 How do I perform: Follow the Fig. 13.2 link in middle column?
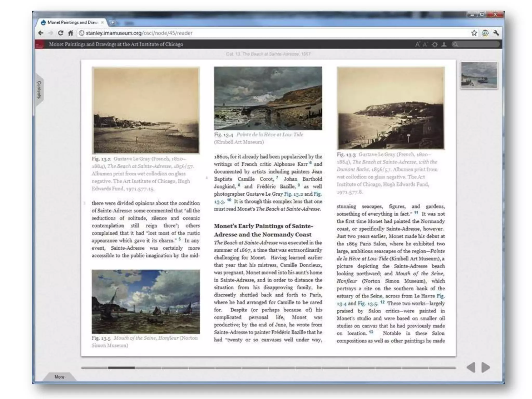pos(293,194)
